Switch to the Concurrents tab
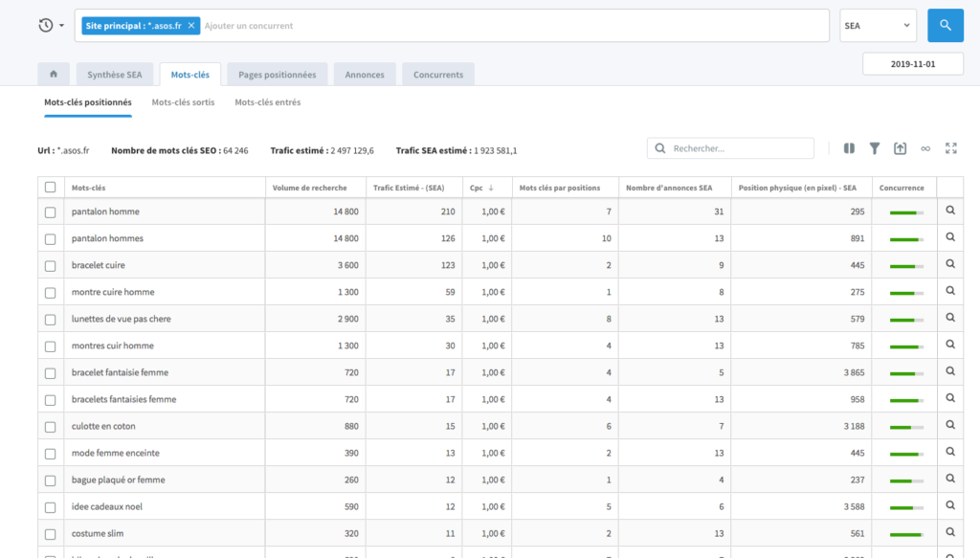Viewport: 980px width, 558px height. [438, 75]
